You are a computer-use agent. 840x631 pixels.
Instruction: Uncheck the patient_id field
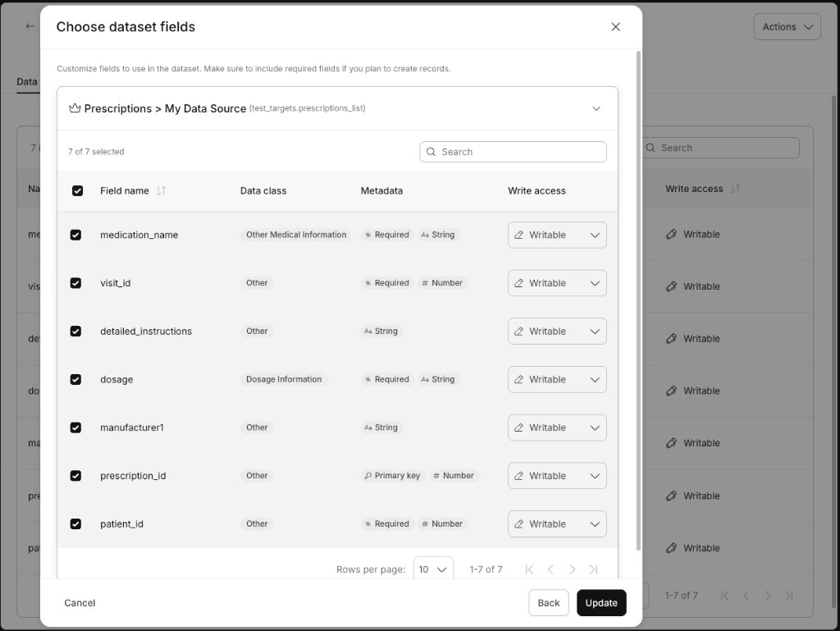(75, 524)
